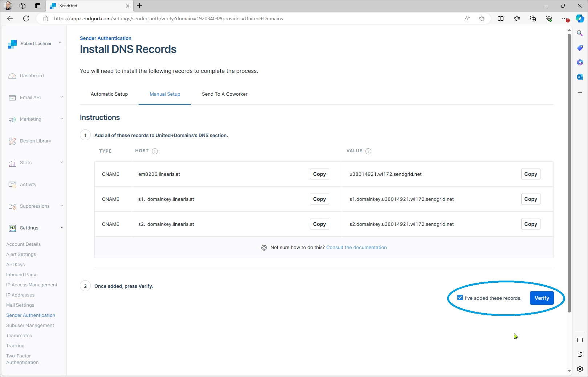Click the VALUE column info icon
This screenshot has height=377, width=588.
368,151
